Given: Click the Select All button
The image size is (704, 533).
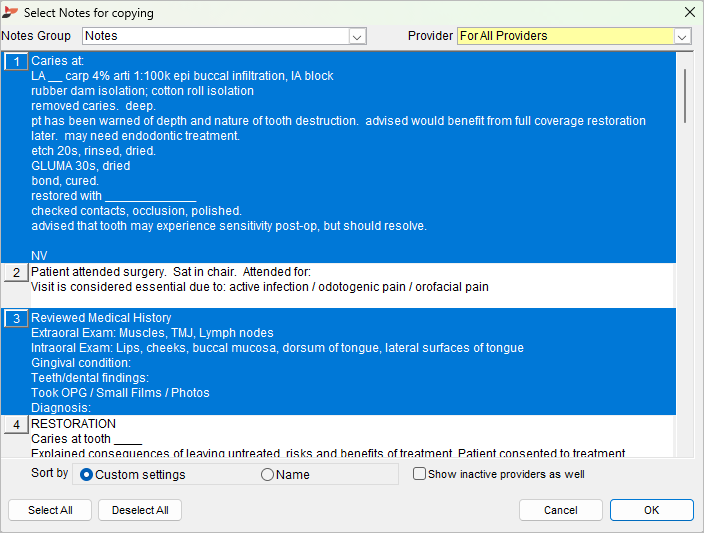Looking at the screenshot, I should click(50, 510).
